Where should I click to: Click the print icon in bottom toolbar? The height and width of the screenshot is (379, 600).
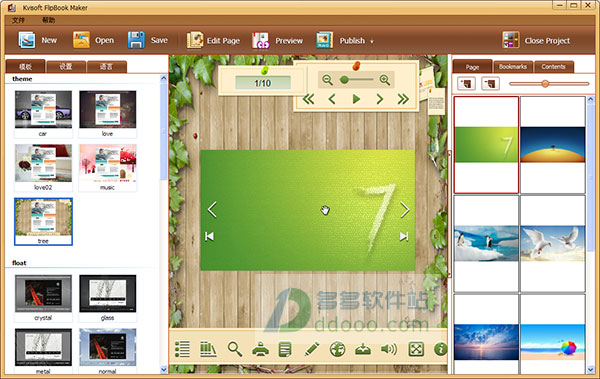261,349
